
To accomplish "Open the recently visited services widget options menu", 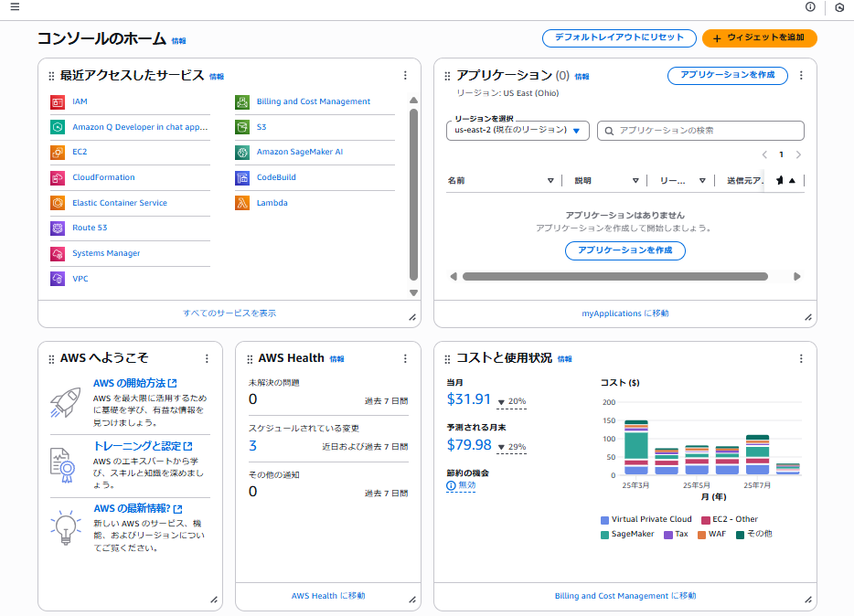I will (405, 75).
